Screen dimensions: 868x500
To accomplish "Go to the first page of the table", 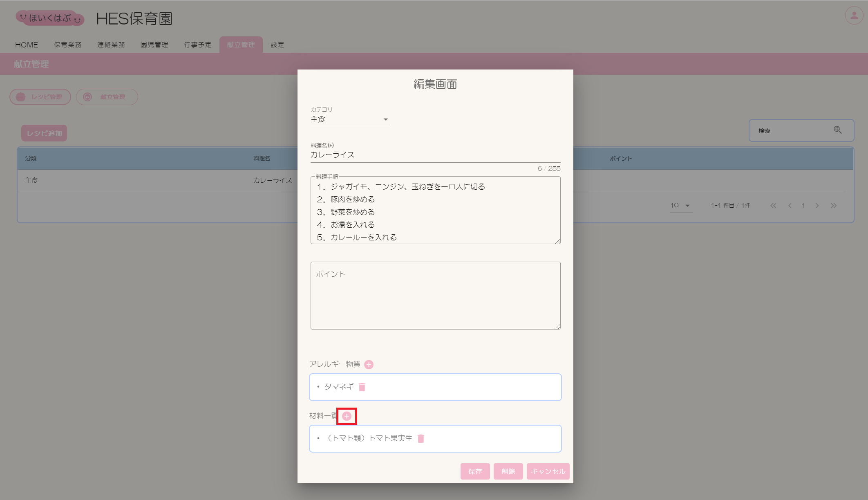I will tap(773, 206).
